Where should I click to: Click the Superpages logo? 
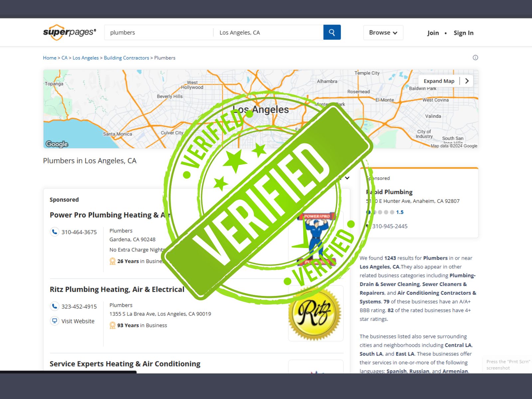(x=69, y=32)
